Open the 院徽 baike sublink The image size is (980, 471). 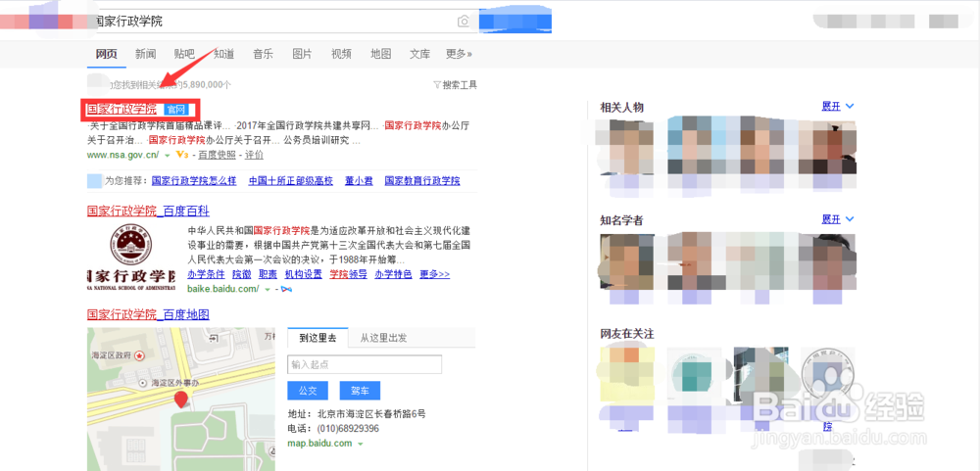(x=241, y=274)
